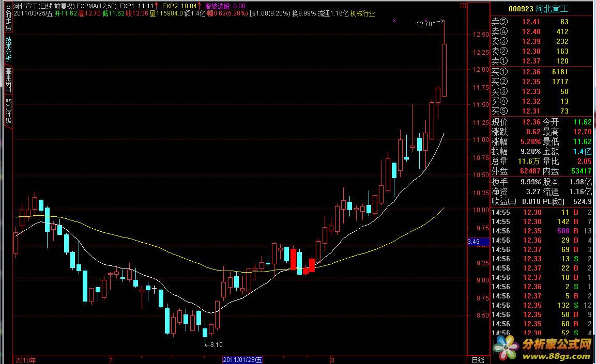Viewport: 596px width, 364px height.
Task: Click the 12.70 high-price annotation on chart
Action: [x=424, y=24]
